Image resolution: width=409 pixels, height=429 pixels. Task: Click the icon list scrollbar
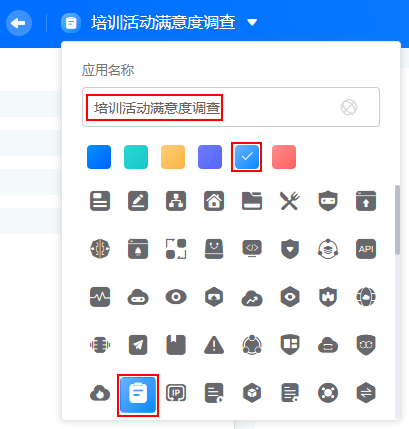point(397,220)
